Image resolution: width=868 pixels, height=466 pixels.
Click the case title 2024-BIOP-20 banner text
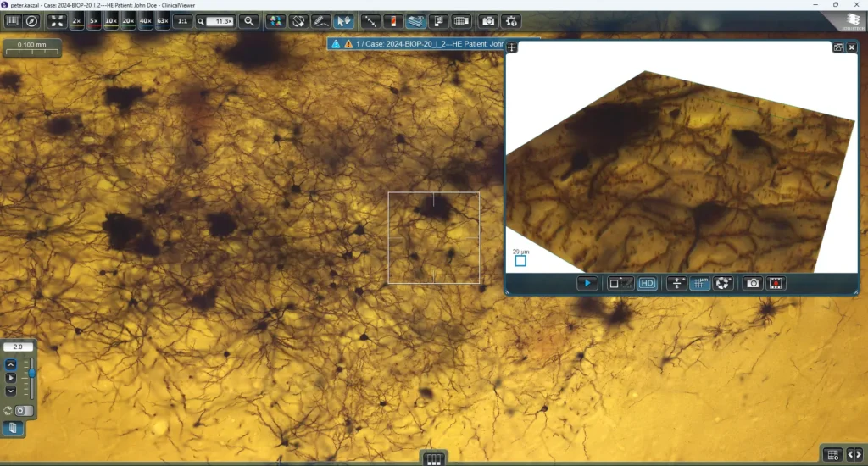(x=429, y=44)
